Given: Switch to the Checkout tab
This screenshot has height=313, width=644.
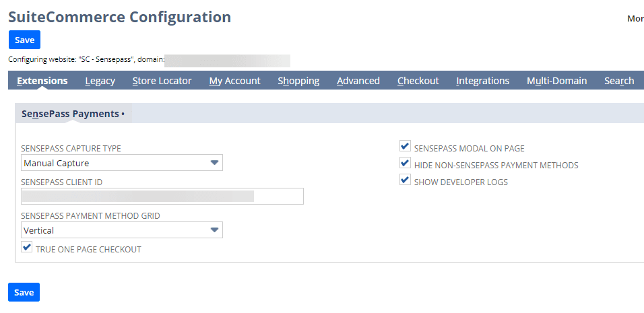Looking at the screenshot, I should click(418, 81).
